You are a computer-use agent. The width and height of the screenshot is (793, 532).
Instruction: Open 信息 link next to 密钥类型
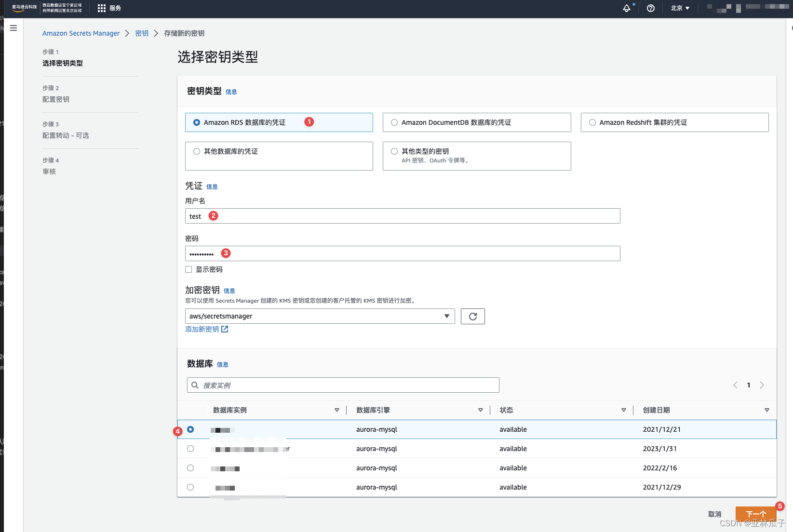pyautogui.click(x=231, y=92)
